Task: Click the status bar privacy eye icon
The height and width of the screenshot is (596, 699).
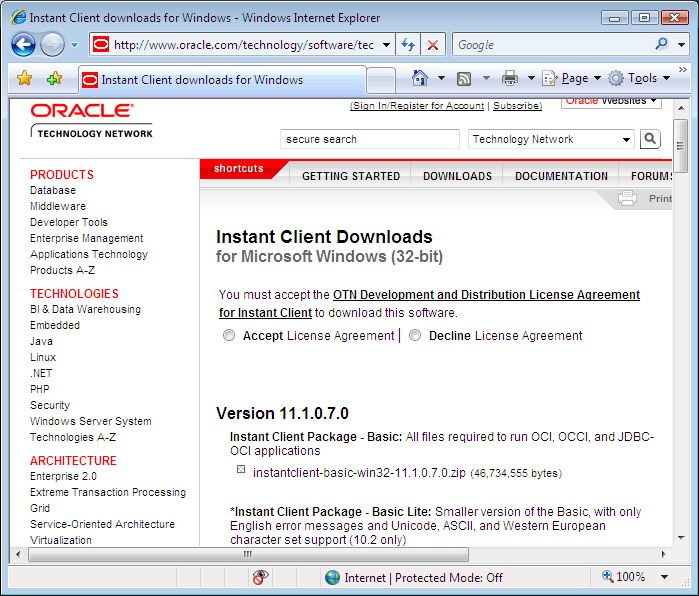Action: [260, 577]
